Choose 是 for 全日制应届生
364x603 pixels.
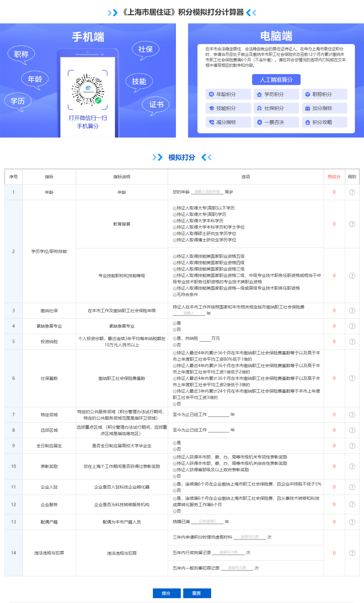coord(175,443)
